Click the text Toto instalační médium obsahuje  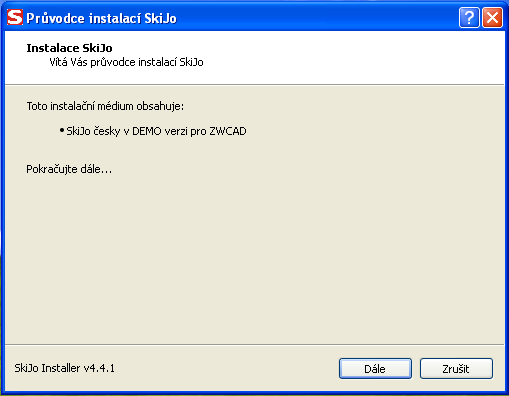tap(104, 106)
